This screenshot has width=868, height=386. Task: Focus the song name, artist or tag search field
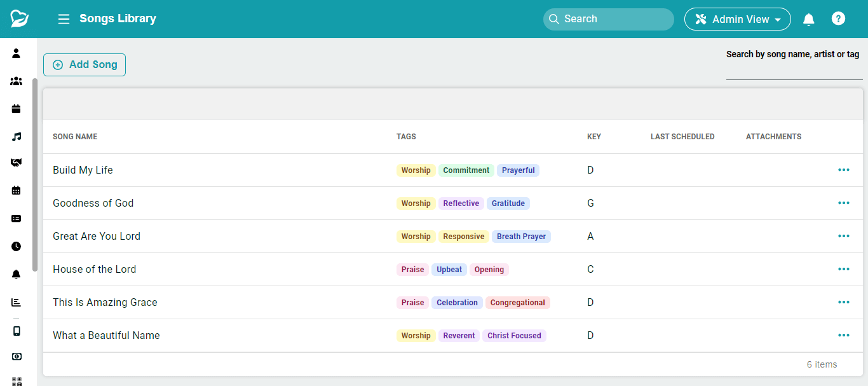[x=794, y=71]
